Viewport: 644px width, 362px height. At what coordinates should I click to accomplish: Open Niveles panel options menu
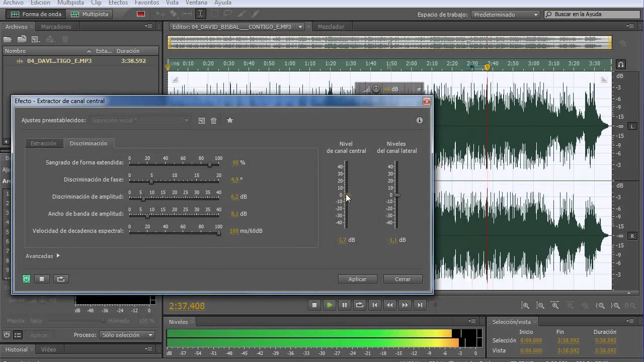click(472, 321)
